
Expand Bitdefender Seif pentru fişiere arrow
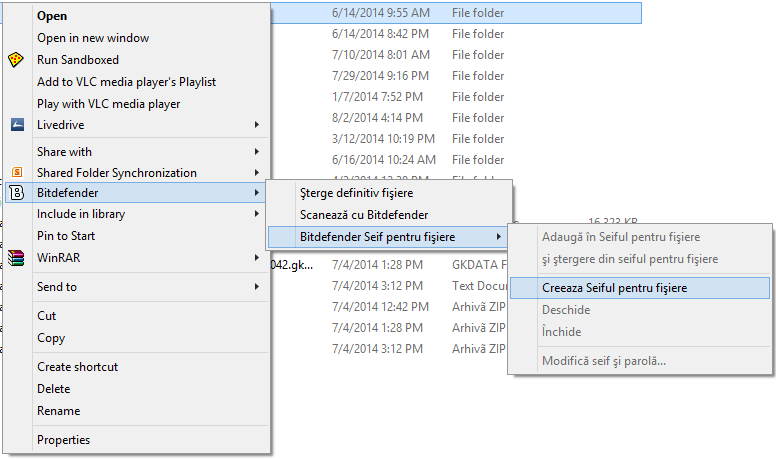coord(498,237)
